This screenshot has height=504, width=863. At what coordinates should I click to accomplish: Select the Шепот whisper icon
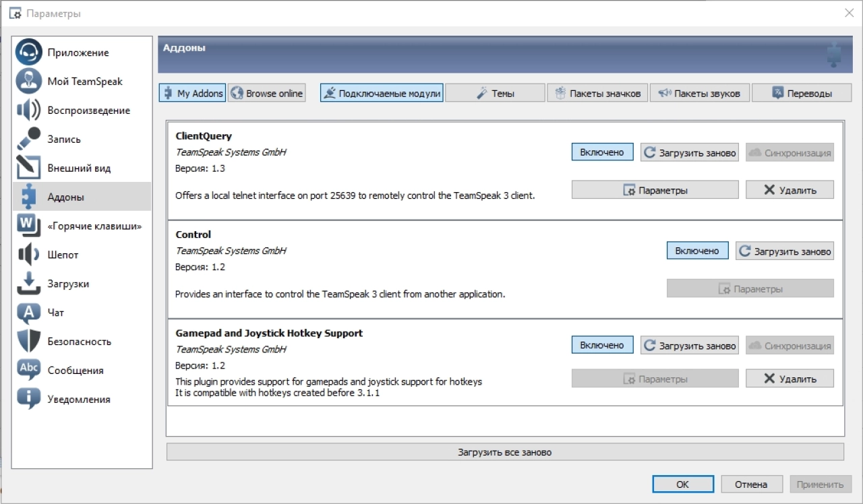[x=29, y=255]
